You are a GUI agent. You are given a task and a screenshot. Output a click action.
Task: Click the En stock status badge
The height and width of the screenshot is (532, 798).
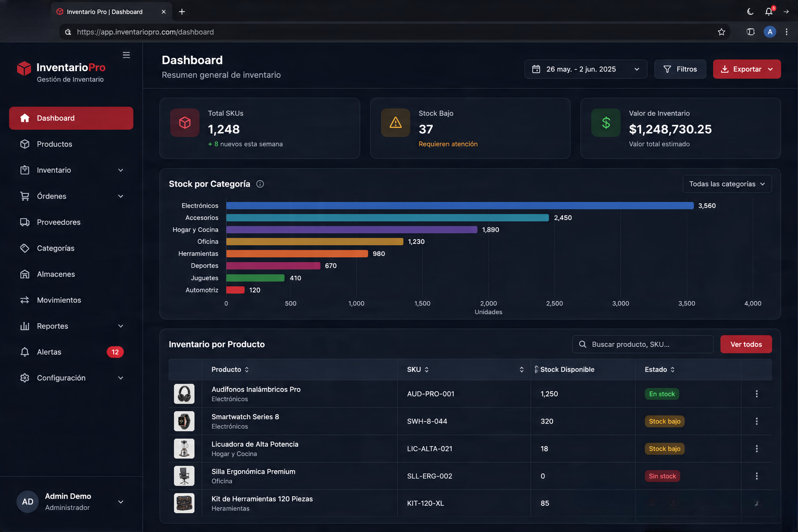pyautogui.click(x=662, y=394)
